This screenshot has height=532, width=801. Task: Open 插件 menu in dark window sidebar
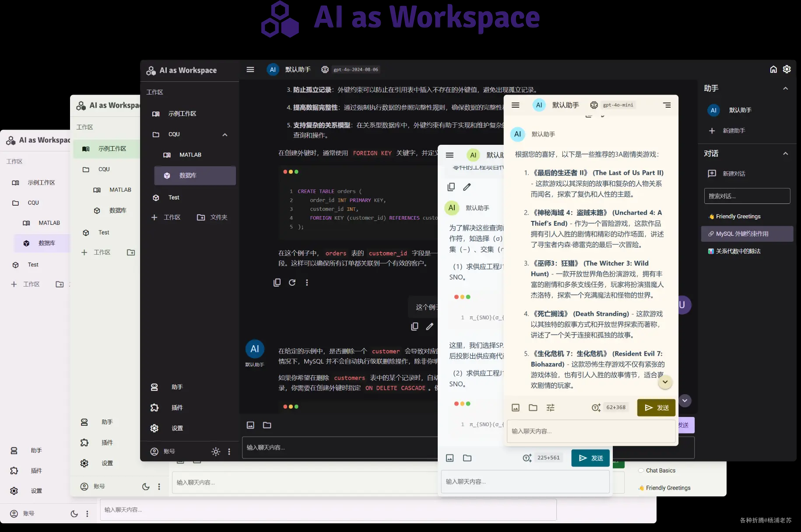(x=190, y=408)
